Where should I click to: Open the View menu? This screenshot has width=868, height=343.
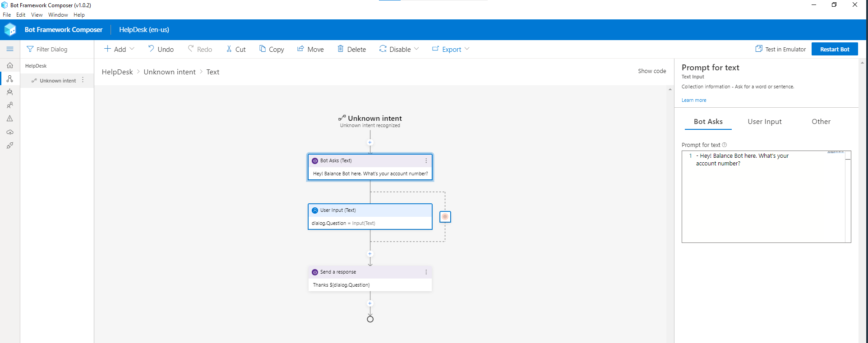point(37,15)
